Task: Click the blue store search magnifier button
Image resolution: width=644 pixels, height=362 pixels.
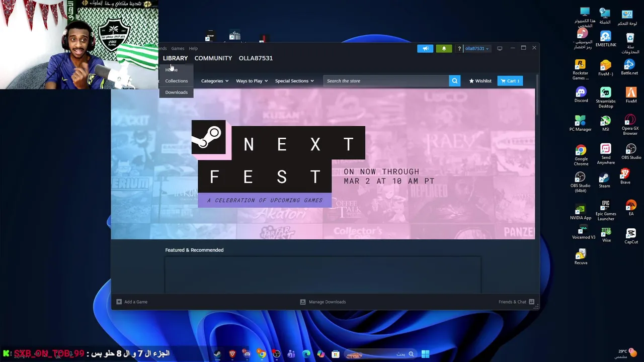Action: (455, 81)
